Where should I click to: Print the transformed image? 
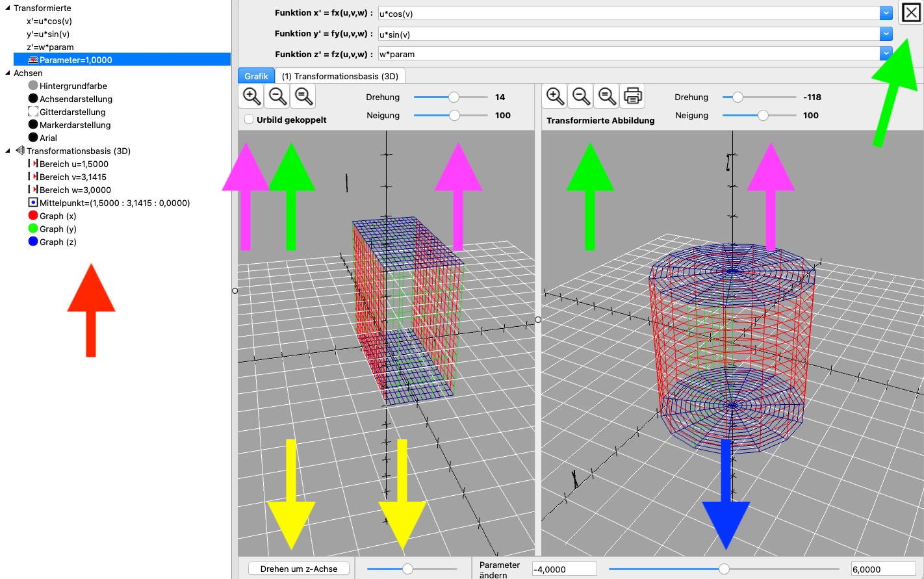[633, 96]
